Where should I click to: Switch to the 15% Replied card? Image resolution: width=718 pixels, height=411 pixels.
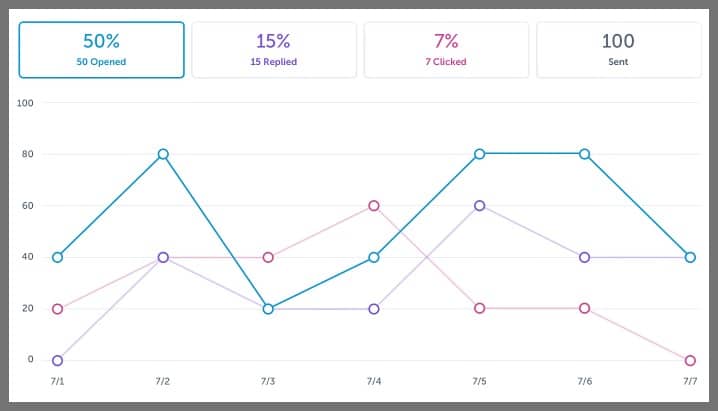pyautogui.click(x=273, y=49)
